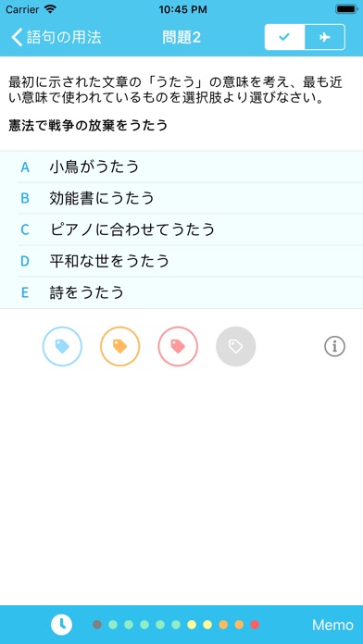Image resolution: width=363 pixels, height=644 pixels.
Task: Jump to the last red progress dot
Action: (255, 625)
